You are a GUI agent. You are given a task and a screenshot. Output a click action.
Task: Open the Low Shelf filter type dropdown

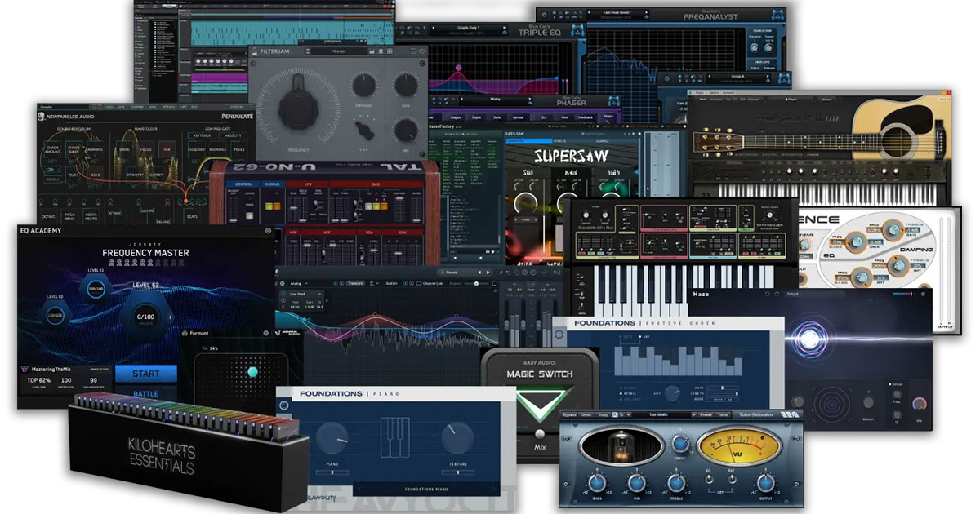[x=305, y=294]
